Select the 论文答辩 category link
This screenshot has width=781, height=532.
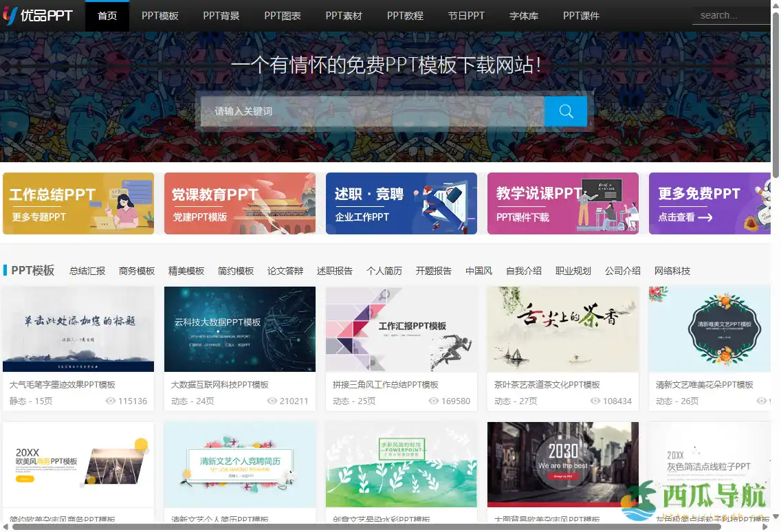(x=285, y=271)
